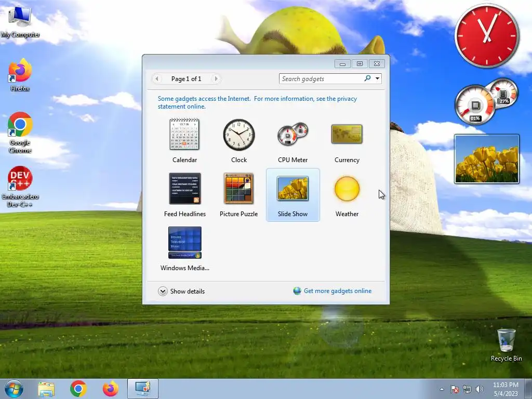
Task: Click the red desktop clock gadget
Action: tap(487, 36)
